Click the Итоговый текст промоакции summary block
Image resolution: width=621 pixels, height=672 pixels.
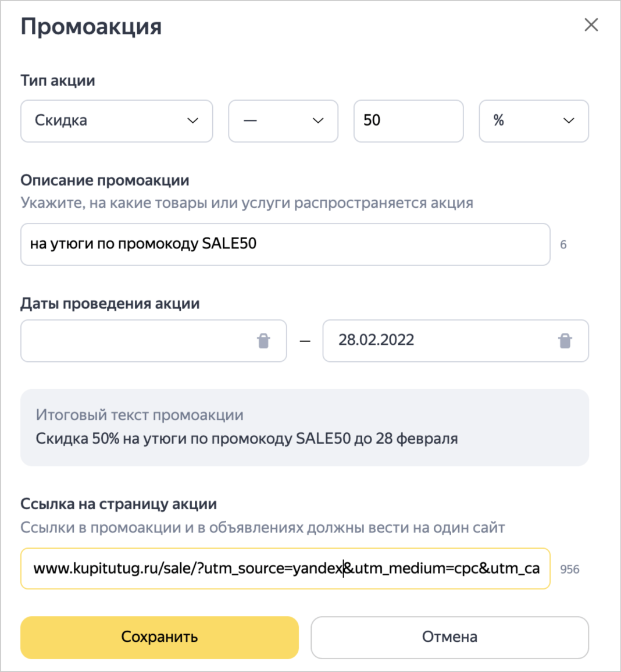click(x=304, y=428)
